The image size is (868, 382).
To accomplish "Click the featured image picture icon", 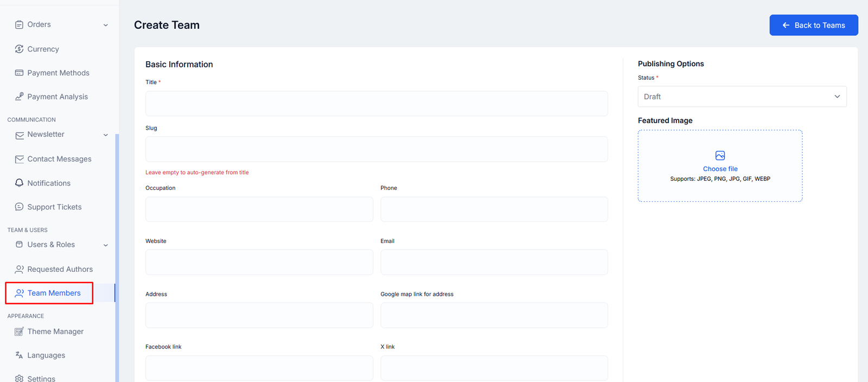I will click(x=720, y=156).
